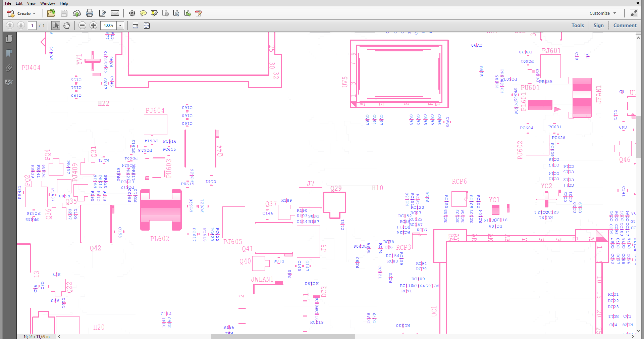The image size is (644, 339).
Task: Open the page thumbnails panel
Action: click(9, 39)
